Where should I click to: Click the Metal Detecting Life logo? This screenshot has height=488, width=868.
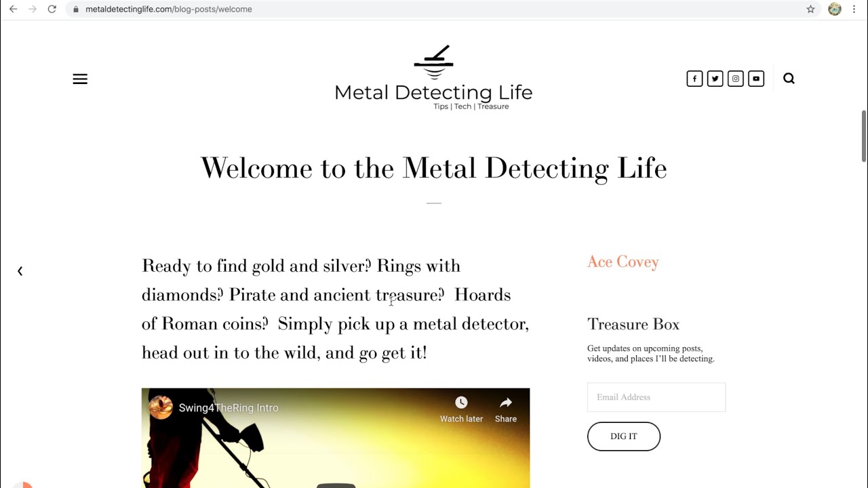[x=433, y=77]
